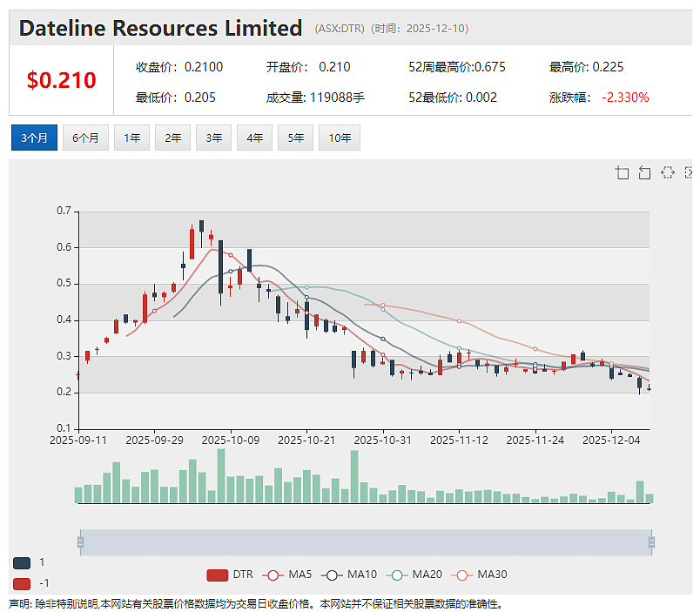The width and height of the screenshot is (700, 612).
Task: Click the zoom reset back icon
Action: pos(644,172)
